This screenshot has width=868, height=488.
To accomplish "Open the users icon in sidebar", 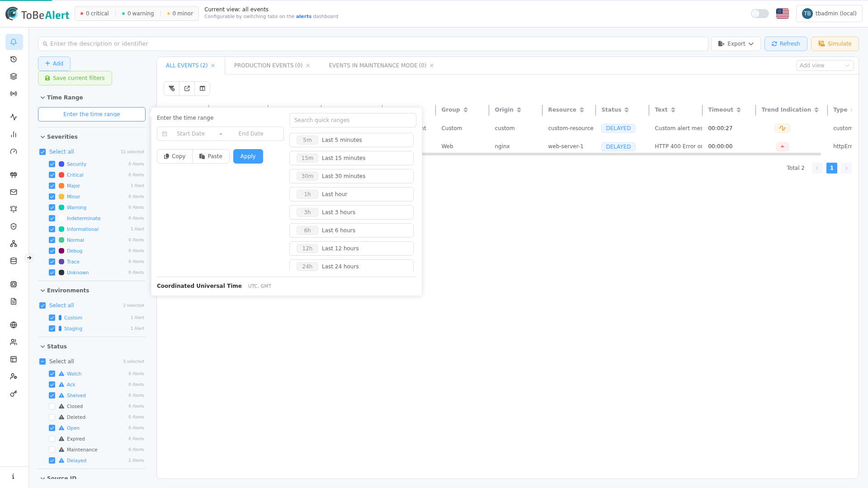I will (14, 342).
